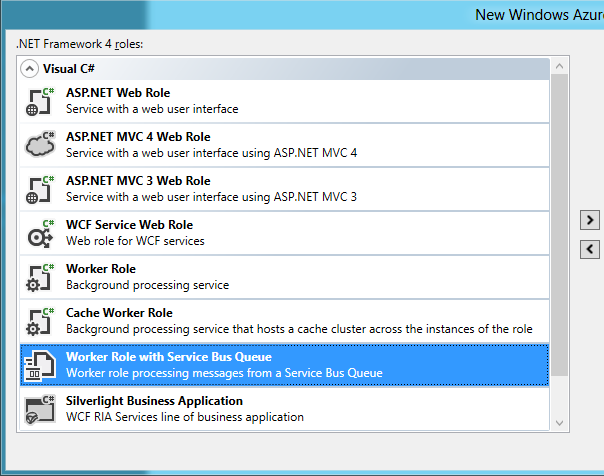Click the WCF Service Web Role gear icon
Screen dimensions: 604x476
(40, 233)
